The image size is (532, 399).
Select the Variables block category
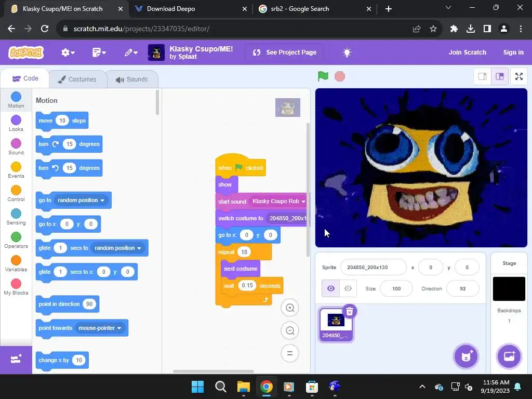16,264
